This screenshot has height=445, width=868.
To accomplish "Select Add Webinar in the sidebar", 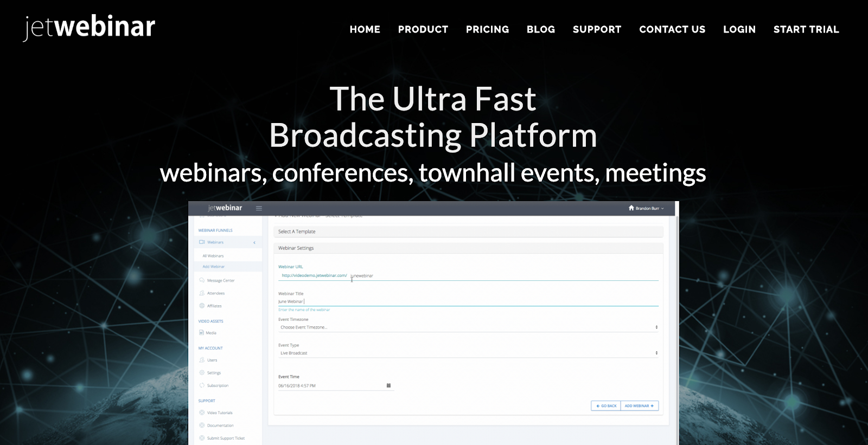I will pyautogui.click(x=214, y=267).
